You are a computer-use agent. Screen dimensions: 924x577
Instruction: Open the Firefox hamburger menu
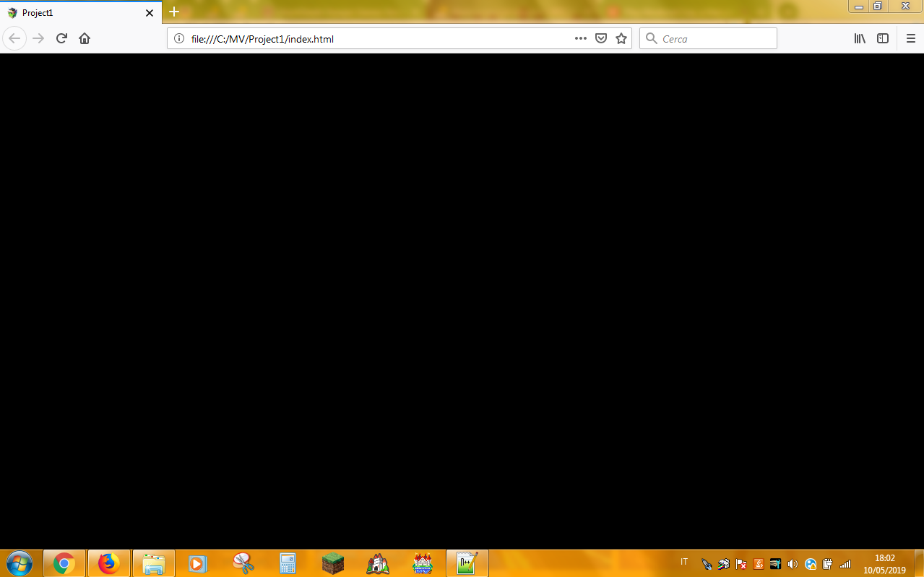pyautogui.click(x=910, y=38)
